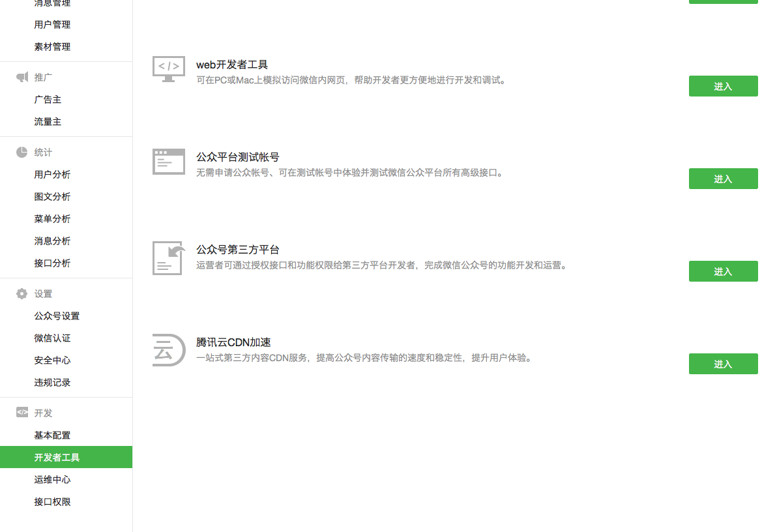Select 开发者工具 highlighted menu item
Image resolution: width=777 pixels, height=532 pixels.
pos(57,458)
